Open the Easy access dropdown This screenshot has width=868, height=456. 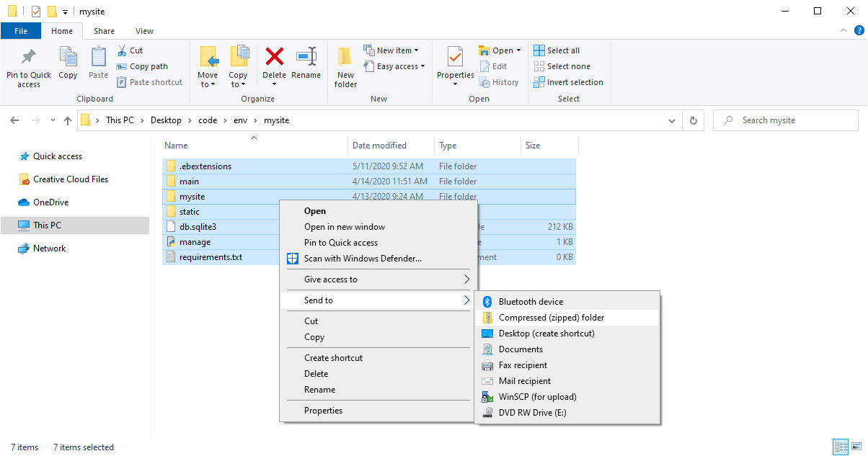pos(394,66)
